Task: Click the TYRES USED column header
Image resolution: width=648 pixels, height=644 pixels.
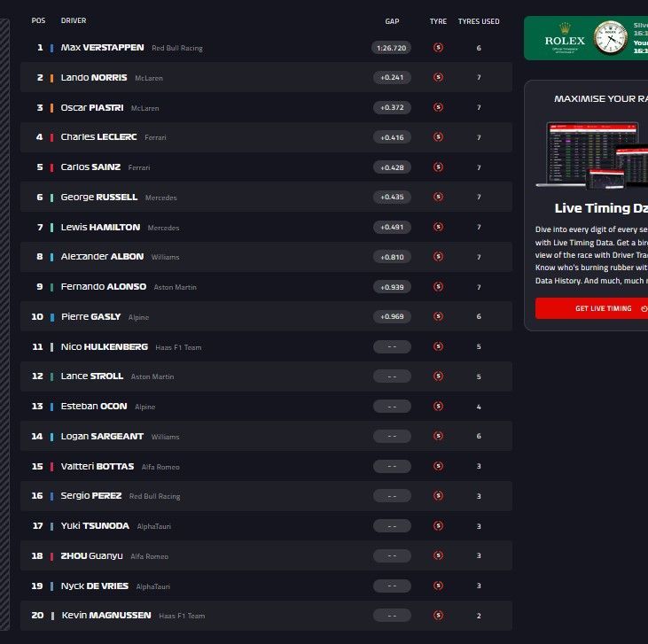Action: (479, 21)
